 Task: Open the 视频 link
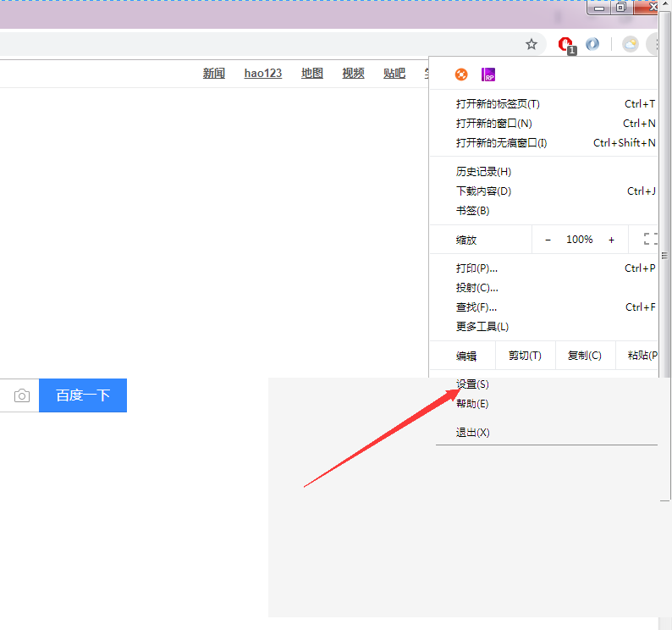[353, 74]
